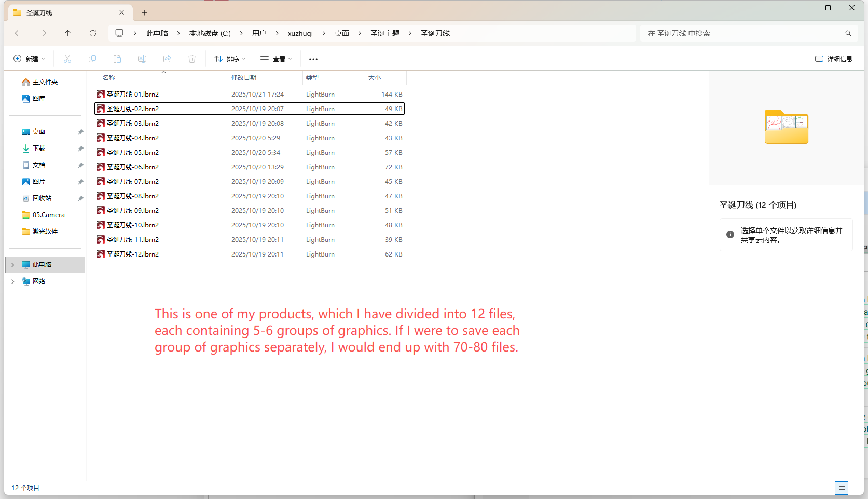Navigate to 圣诞主题 in the breadcrumb
The width and height of the screenshot is (868, 499).
(384, 33)
